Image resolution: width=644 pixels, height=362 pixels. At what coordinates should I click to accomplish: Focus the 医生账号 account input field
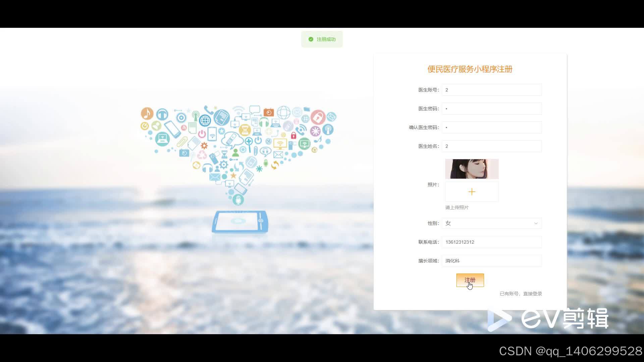491,90
